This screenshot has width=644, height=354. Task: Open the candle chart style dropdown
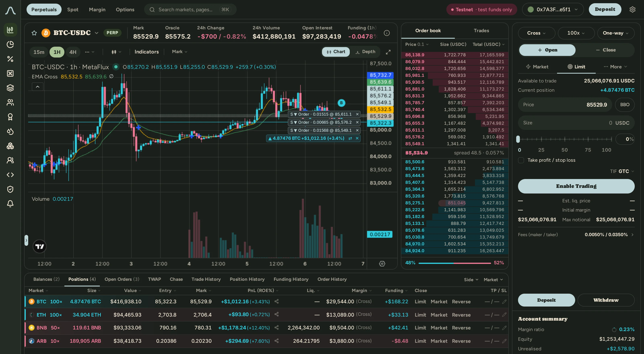click(x=116, y=52)
